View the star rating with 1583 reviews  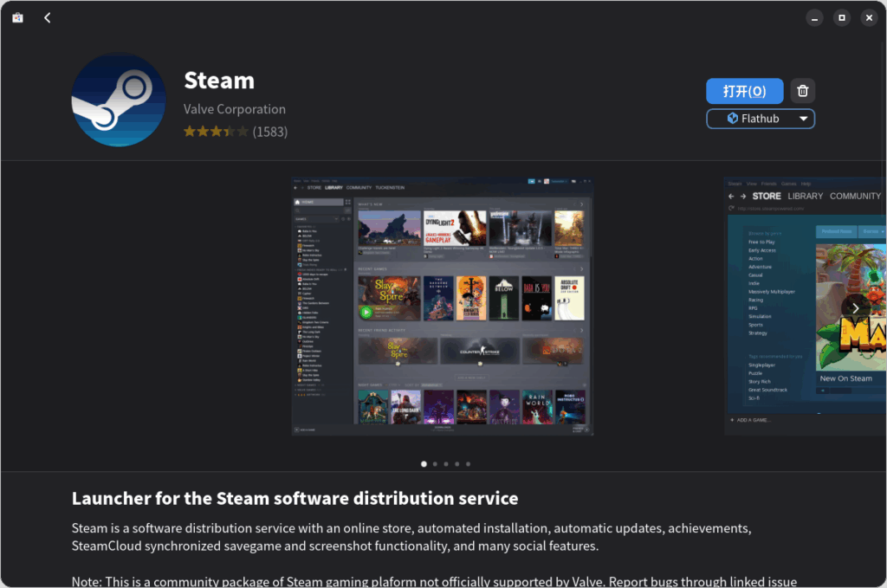(x=236, y=132)
